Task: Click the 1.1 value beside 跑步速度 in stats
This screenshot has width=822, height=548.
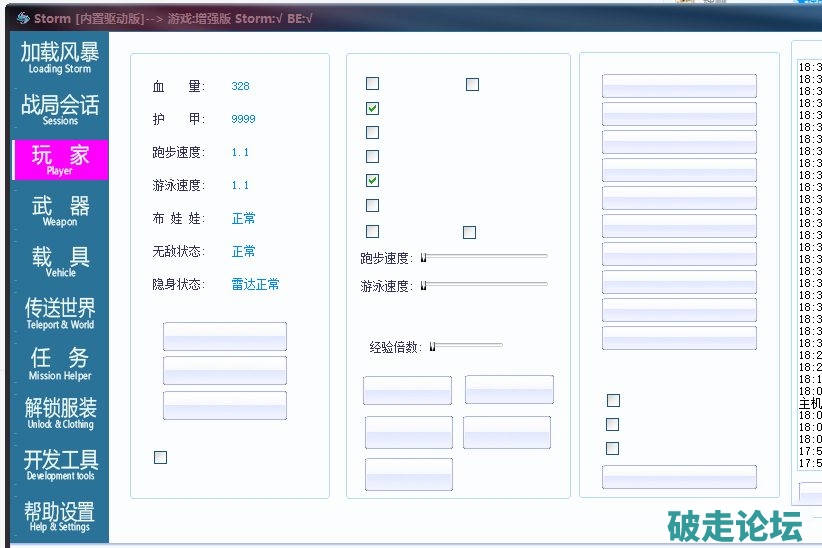Action: tap(240, 152)
